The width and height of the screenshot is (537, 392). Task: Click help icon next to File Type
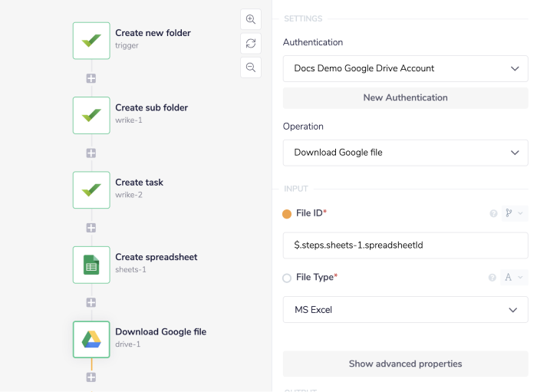pyautogui.click(x=493, y=278)
